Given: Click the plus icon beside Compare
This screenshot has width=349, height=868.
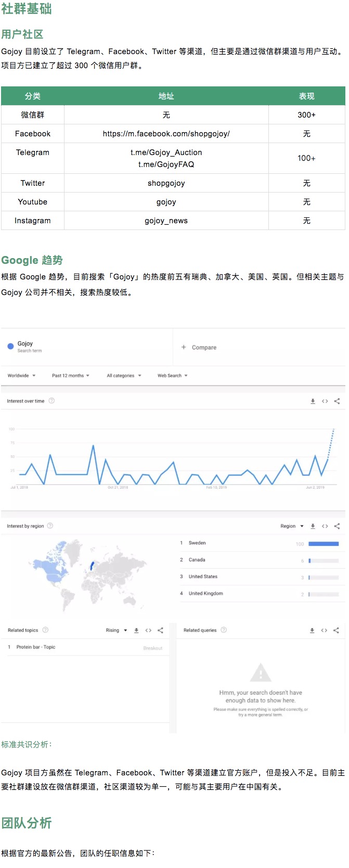Looking at the screenshot, I should pyautogui.click(x=184, y=347).
